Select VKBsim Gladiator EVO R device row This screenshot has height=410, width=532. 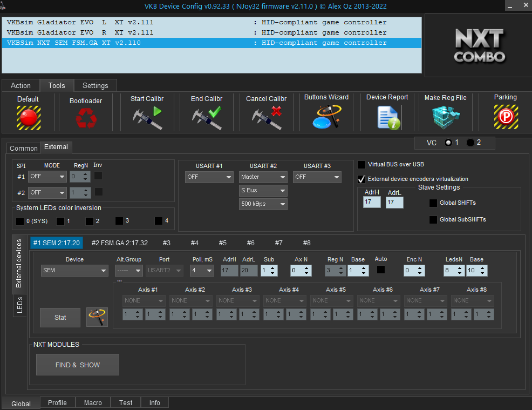212,32
